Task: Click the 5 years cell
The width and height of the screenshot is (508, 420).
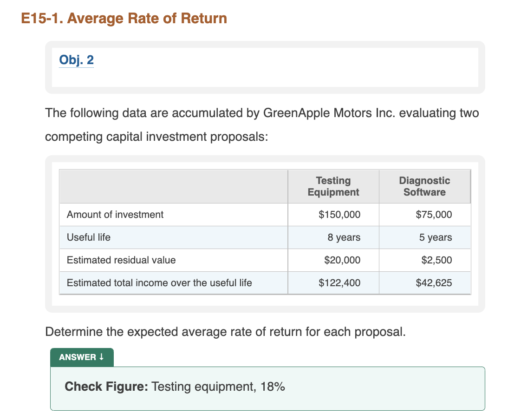Action: [x=434, y=237]
